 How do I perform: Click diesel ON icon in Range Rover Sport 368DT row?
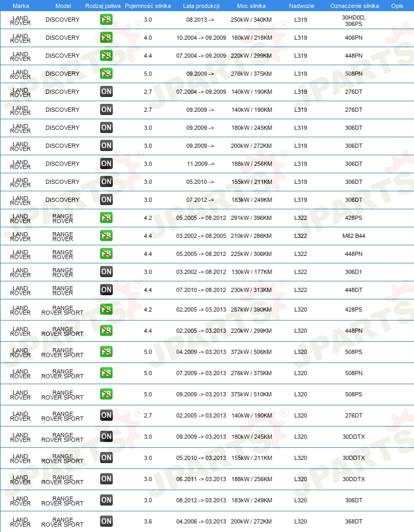pyautogui.click(x=106, y=521)
